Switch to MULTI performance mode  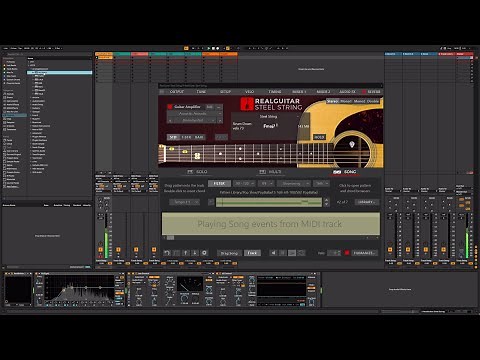point(270,172)
